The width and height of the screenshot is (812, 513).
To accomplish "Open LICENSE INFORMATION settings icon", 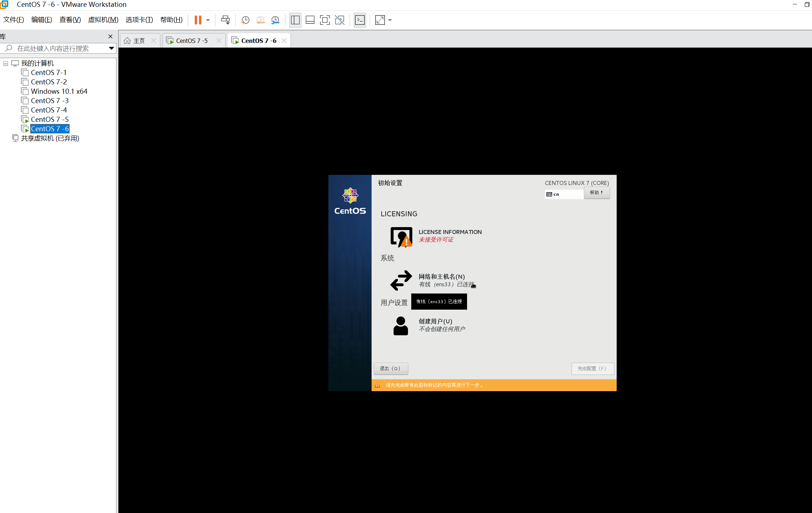I will [x=401, y=237].
